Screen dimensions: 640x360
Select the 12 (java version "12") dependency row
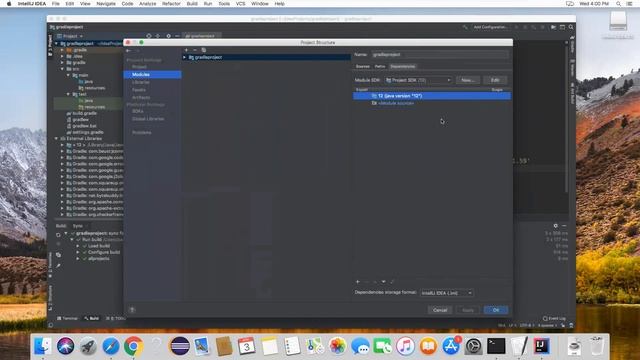[432, 96]
